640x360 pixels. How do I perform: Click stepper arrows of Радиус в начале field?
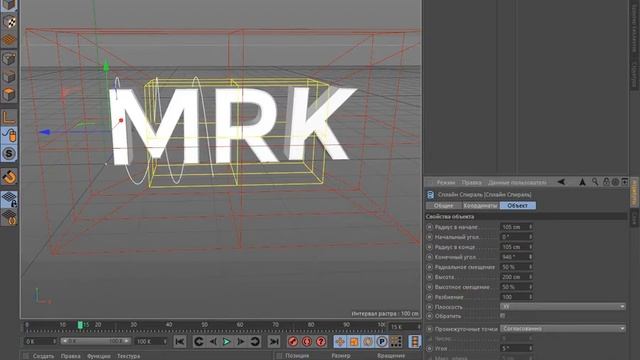point(530,227)
